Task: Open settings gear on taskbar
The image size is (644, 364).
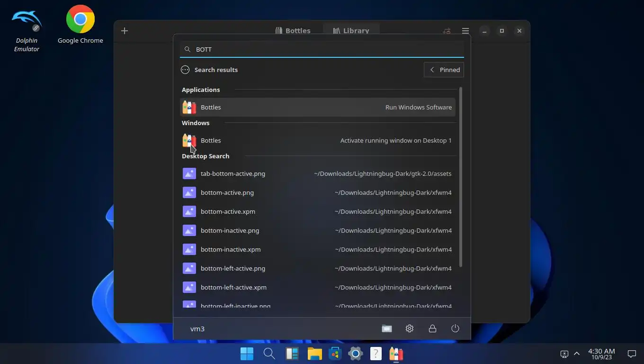Action: click(x=355, y=354)
